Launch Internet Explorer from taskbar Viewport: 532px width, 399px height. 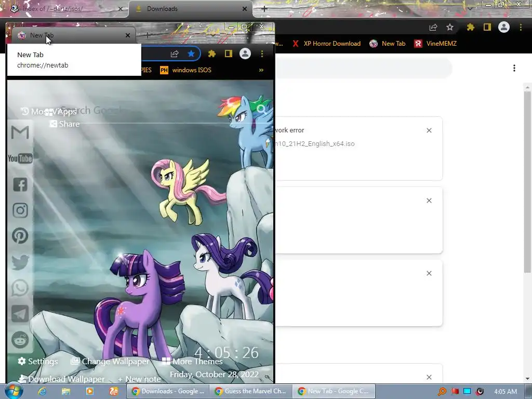click(42, 391)
